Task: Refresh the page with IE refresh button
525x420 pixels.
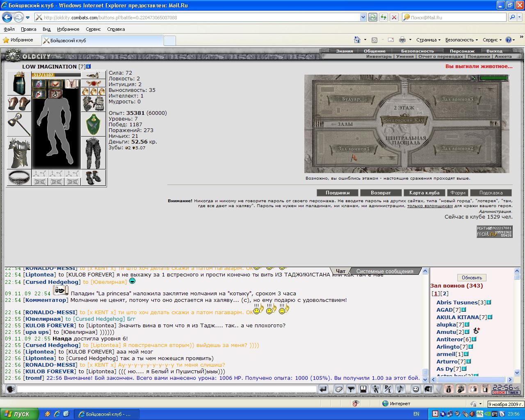Action: (x=383, y=17)
